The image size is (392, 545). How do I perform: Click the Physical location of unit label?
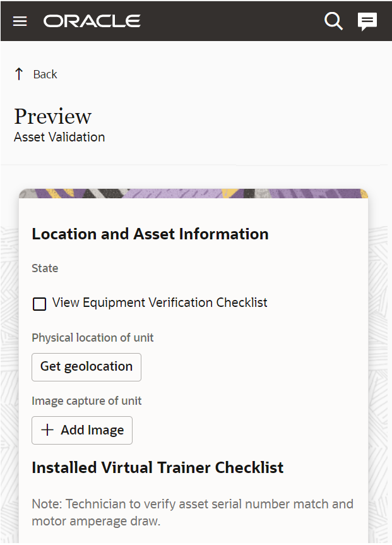93,337
